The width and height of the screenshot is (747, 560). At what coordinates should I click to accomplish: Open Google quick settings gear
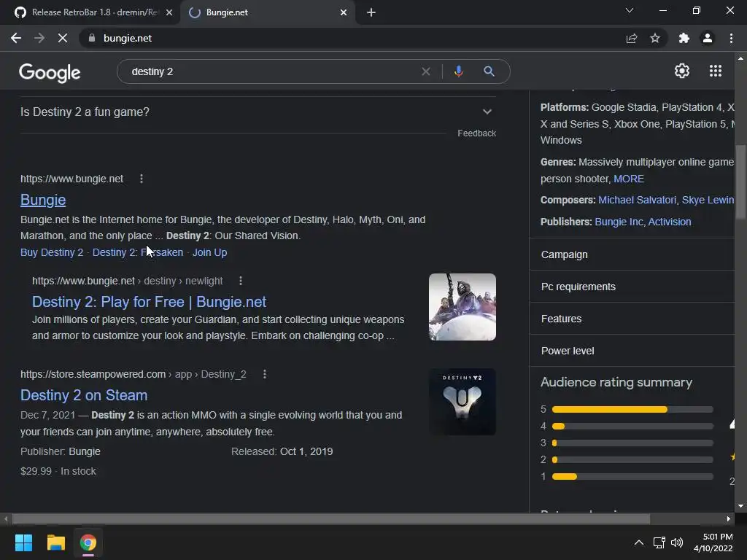tap(682, 71)
